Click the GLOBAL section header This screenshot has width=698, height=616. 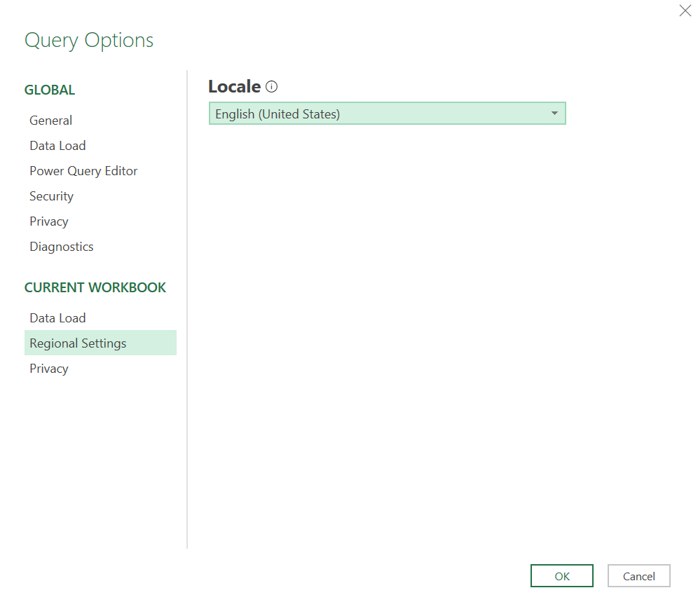[x=50, y=90]
